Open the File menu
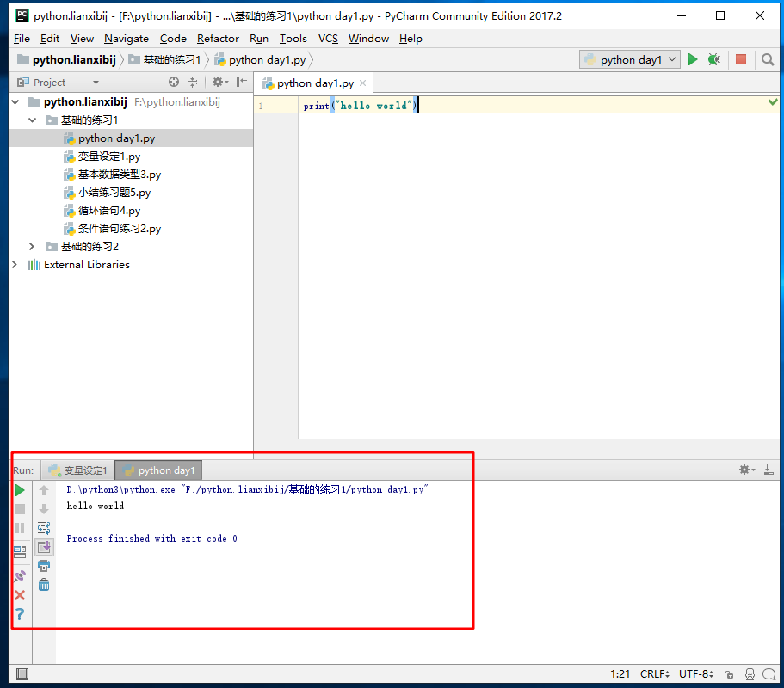 tap(22, 39)
